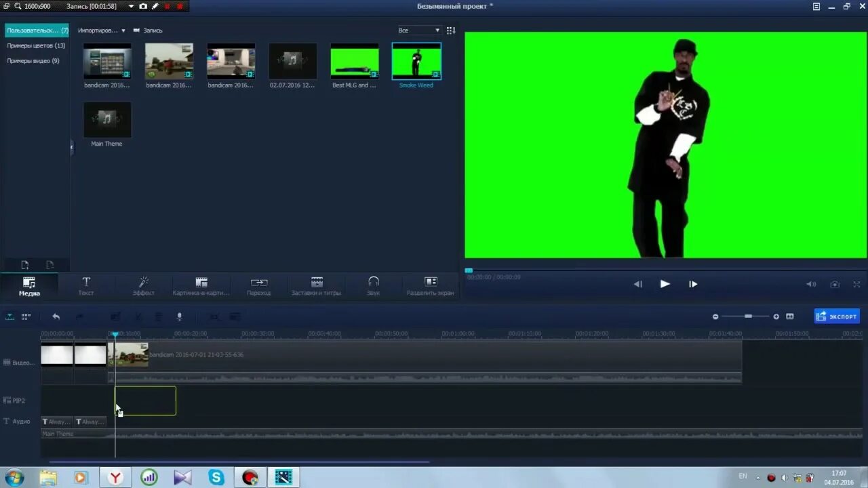Click the recorder screenshot camera icon

click(143, 6)
